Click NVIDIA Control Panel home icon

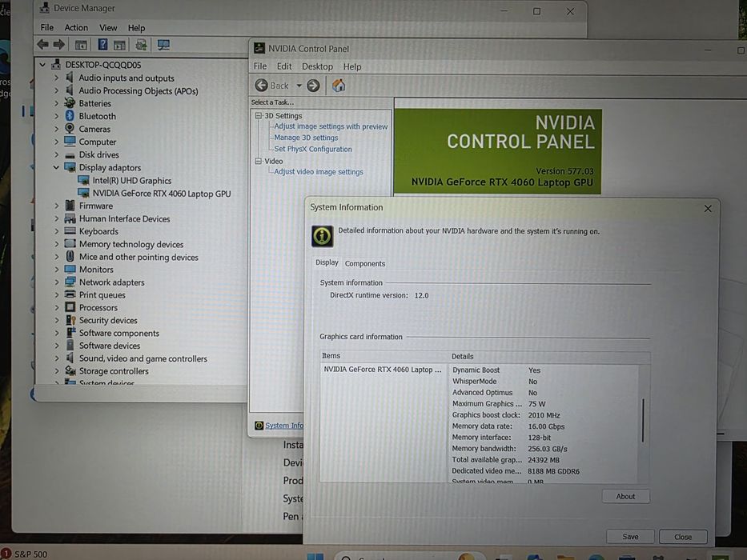(339, 86)
